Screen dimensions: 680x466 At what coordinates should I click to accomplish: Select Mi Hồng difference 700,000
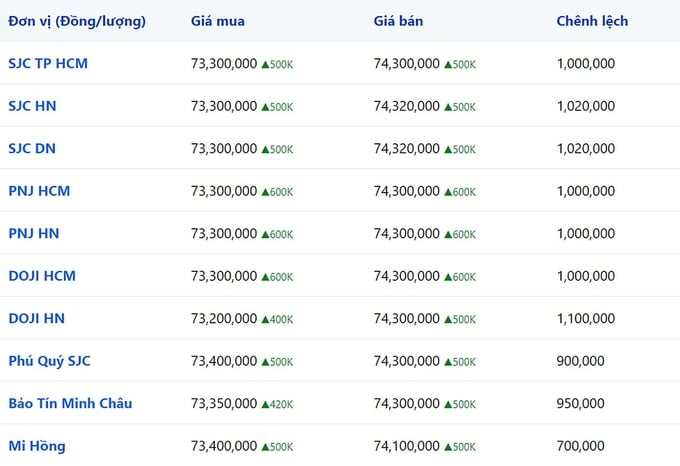[581, 446]
